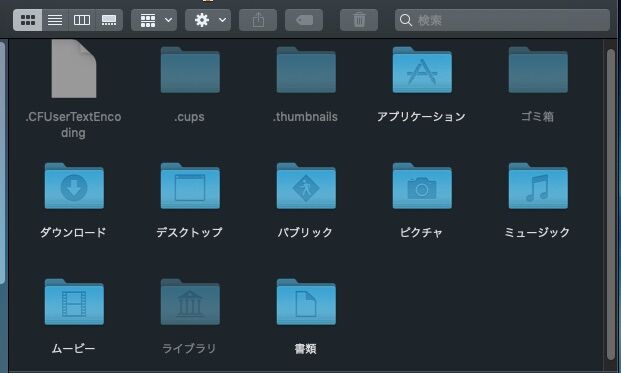The image size is (621, 373).
Task: Select the 書類 folder icon
Action: point(306,302)
